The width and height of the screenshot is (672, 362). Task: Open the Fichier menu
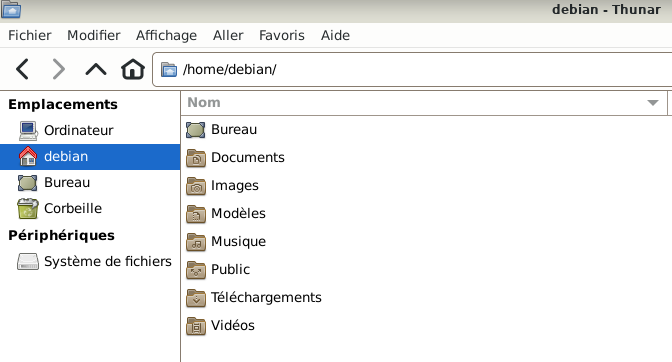click(x=30, y=35)
